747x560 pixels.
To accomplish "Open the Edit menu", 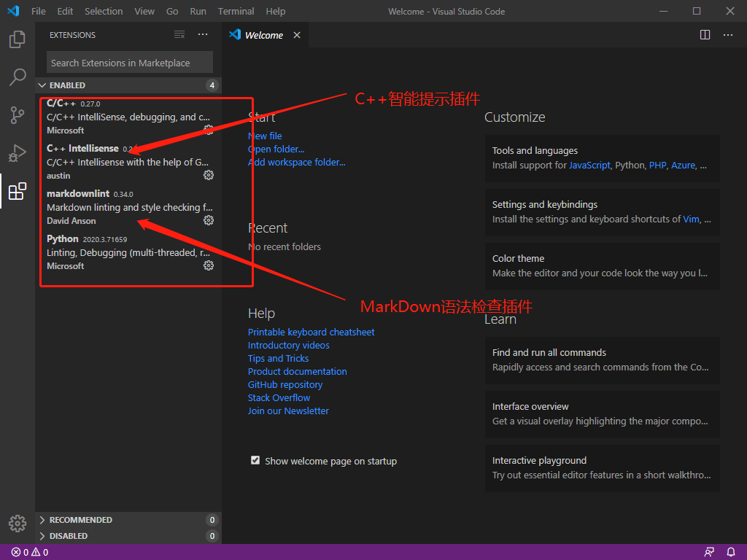I will [65, 11].
